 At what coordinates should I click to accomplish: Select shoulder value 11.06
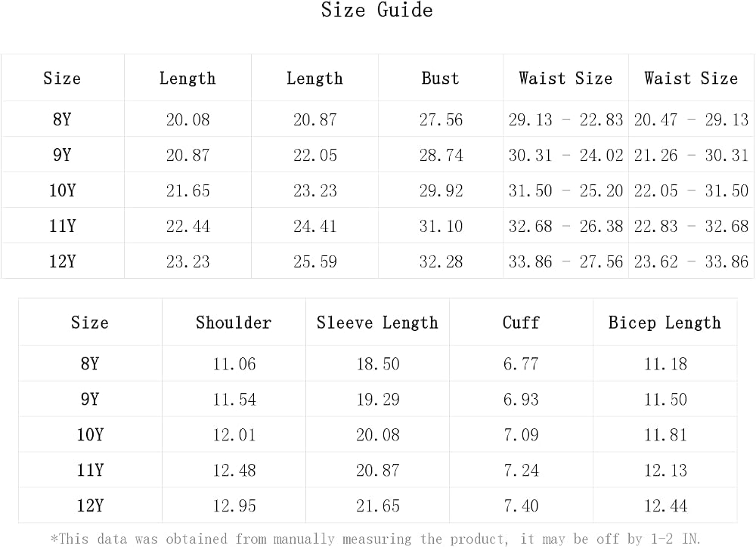pos(234,364)
